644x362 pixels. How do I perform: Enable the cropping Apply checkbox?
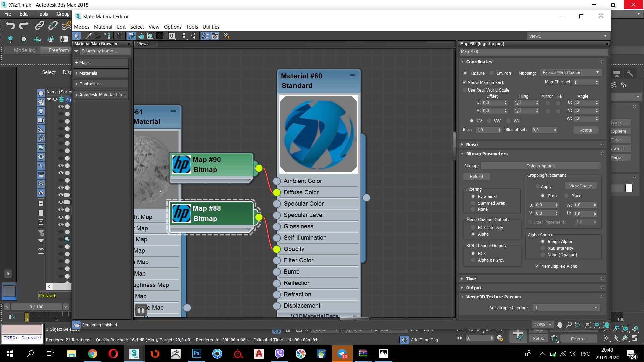pos(538,186)
